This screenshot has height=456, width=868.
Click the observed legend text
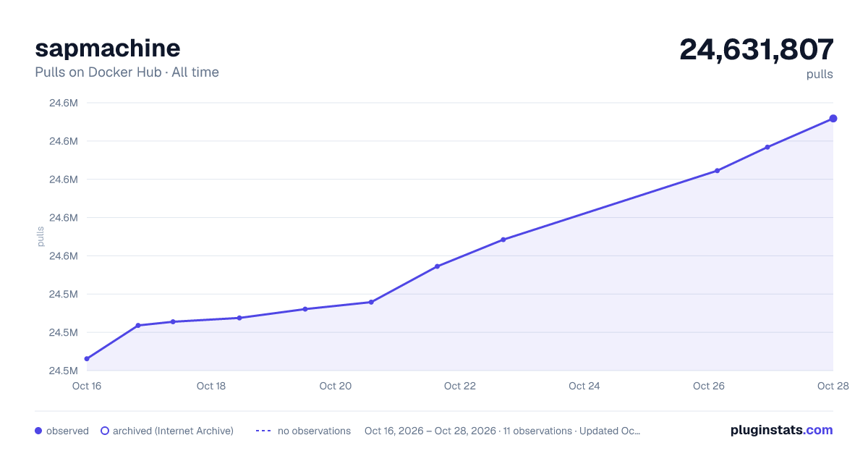[67, 431]
